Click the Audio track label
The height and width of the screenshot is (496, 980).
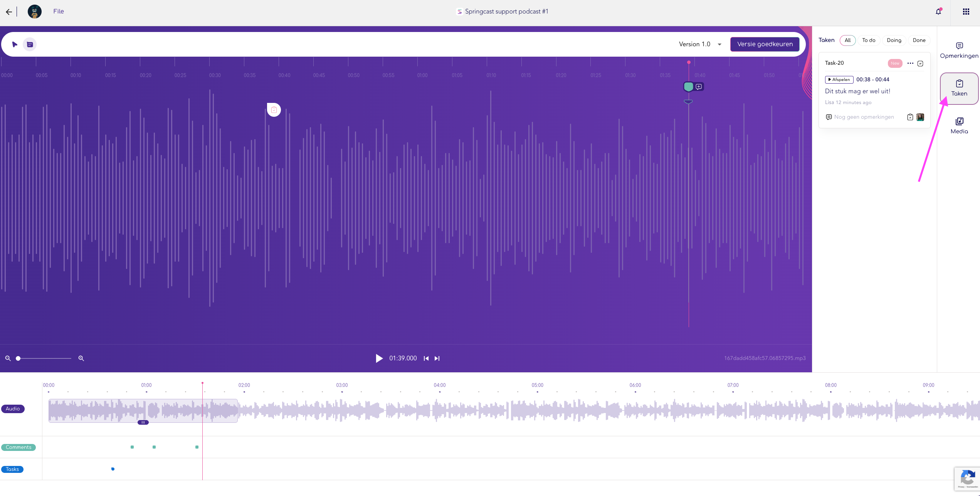pyautogui.click(x=13, y=409)
